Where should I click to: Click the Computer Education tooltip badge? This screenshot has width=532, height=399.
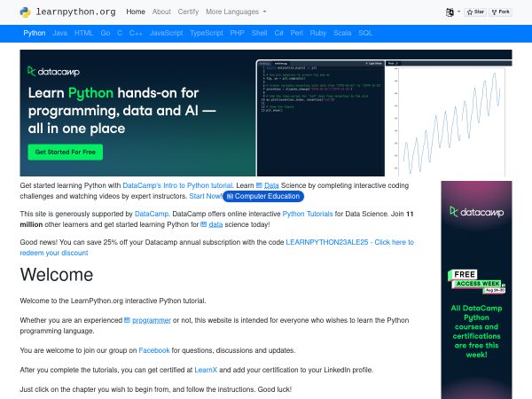coord(263,196)
